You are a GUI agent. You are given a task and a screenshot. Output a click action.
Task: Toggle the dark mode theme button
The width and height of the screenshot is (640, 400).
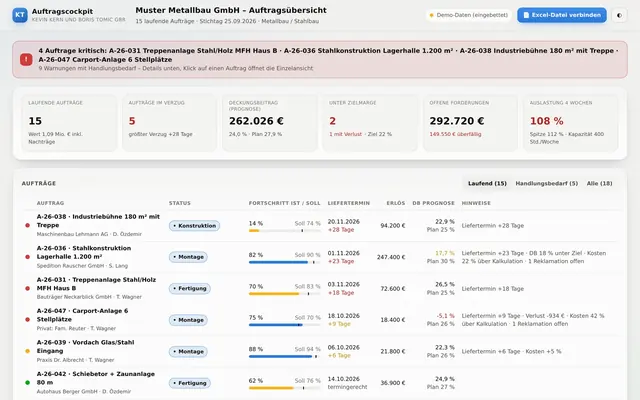click(619, 15)
